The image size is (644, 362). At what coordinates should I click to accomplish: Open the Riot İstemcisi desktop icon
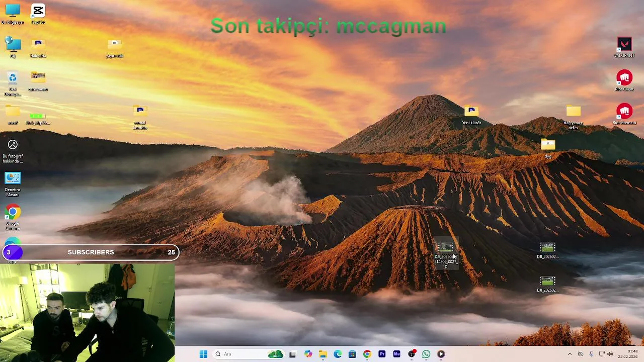click(624, 115)
